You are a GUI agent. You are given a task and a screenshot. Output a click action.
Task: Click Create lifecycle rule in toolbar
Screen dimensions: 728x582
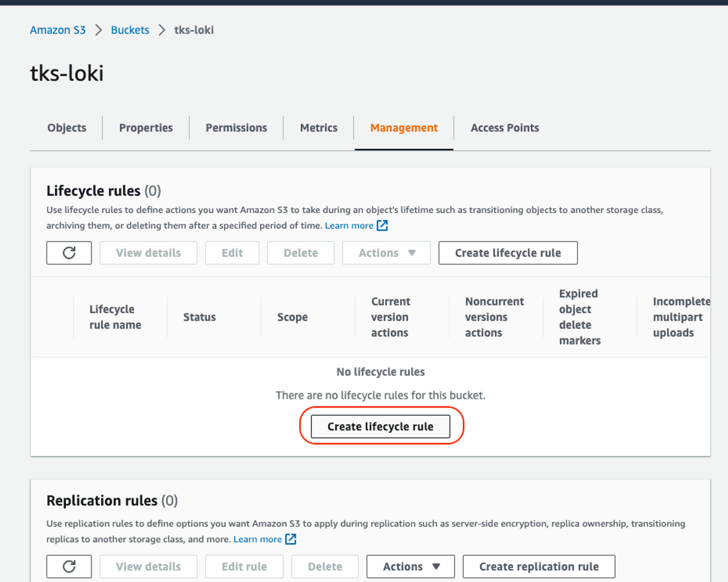508,253
